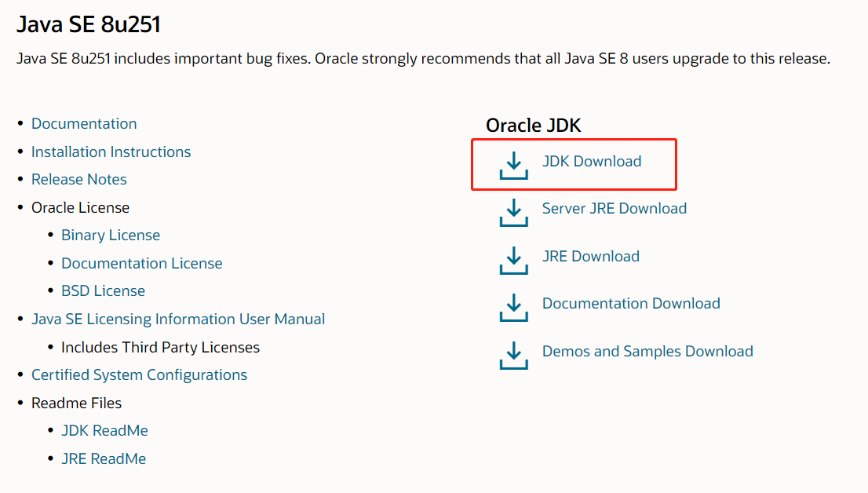Open Certified System Configurations link

tap(139, 375)
